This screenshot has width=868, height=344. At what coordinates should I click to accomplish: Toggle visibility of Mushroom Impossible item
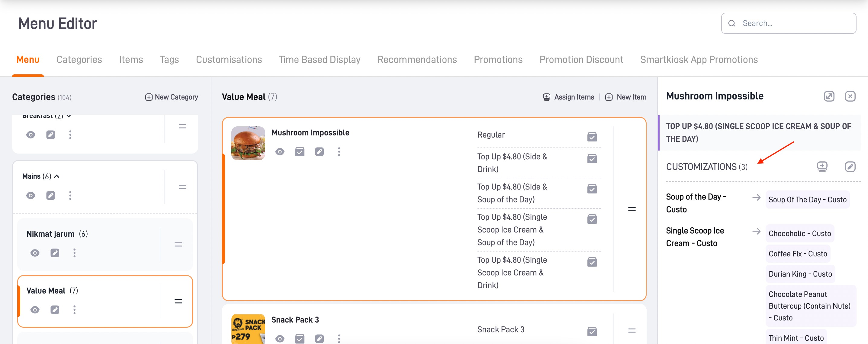[279, 152]
